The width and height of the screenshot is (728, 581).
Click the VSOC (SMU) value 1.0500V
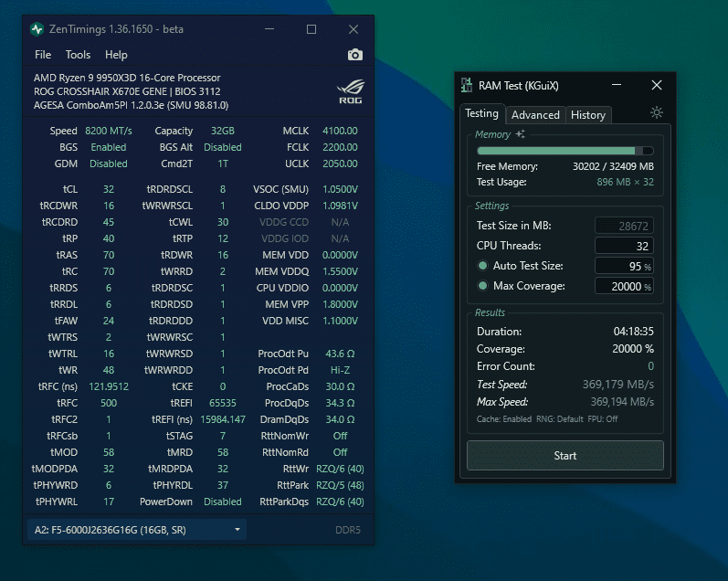pos(340,189)
